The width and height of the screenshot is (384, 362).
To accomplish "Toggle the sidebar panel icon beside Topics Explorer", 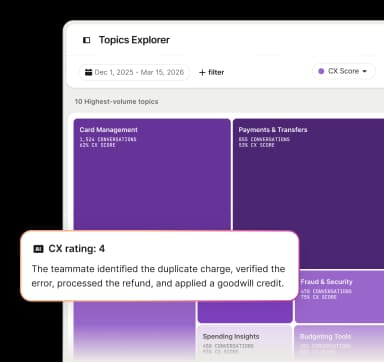I will [87, 40].
